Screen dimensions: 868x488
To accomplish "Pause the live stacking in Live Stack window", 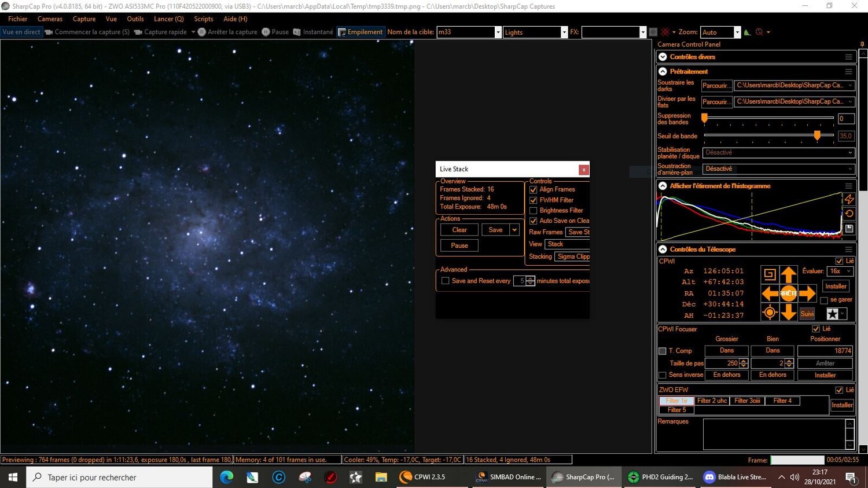I will (x=459, y=245).
